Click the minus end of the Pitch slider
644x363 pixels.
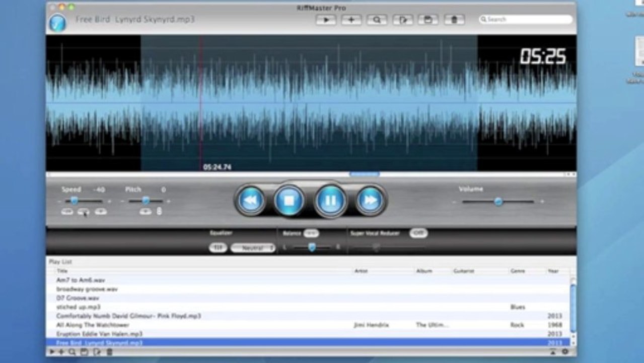[122, 201]
